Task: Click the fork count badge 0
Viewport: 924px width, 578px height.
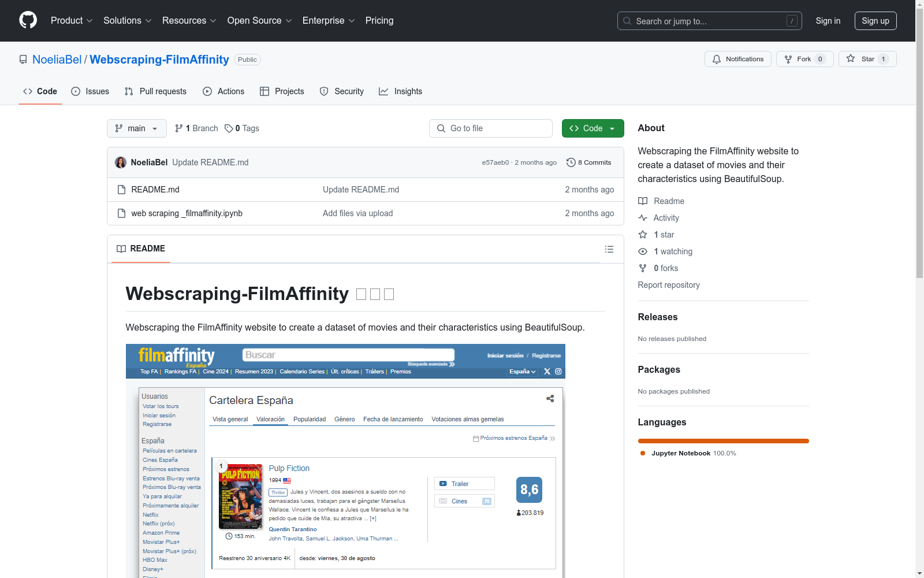Action: (820, 59)
